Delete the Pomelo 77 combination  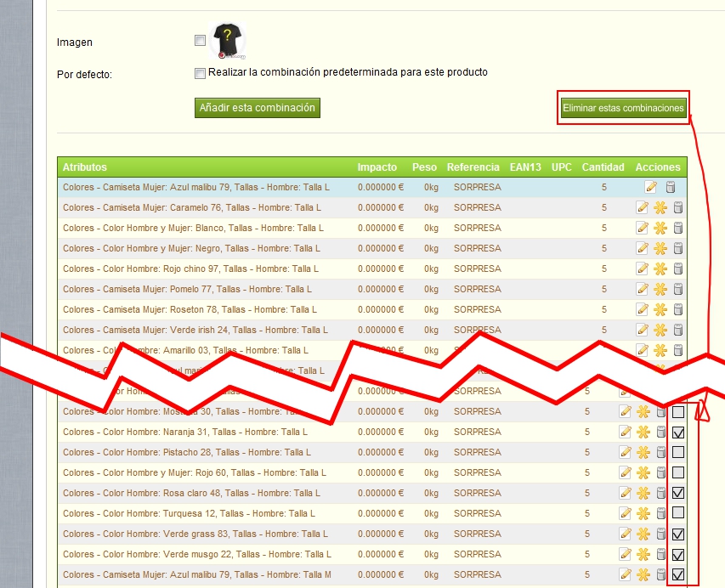pos(678,289)
